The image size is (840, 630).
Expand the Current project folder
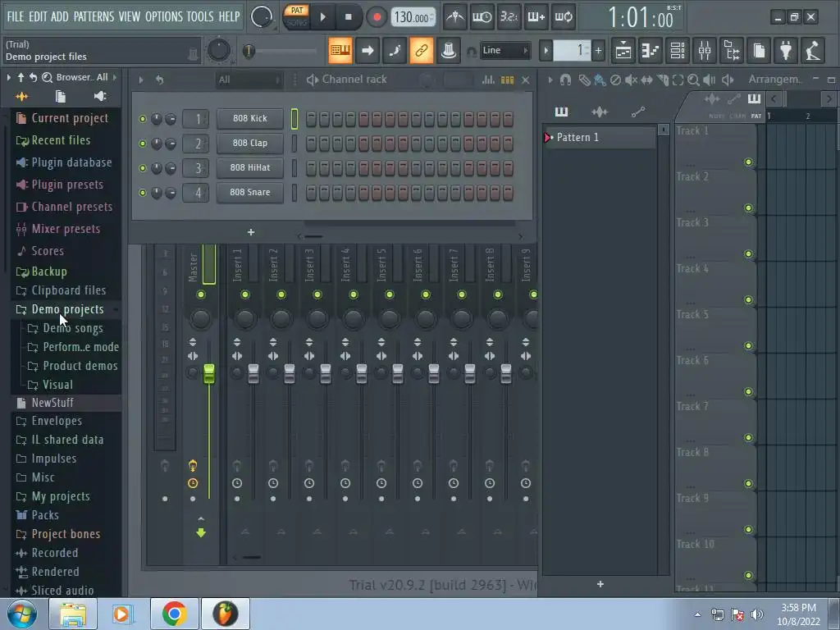pyautogui.click(x=69, y=118)
